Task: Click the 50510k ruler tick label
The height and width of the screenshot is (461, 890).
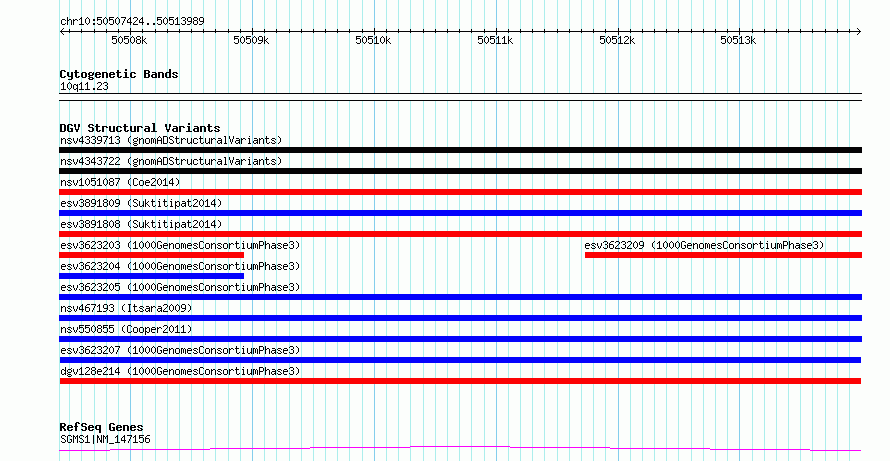Action: [373, 40]
